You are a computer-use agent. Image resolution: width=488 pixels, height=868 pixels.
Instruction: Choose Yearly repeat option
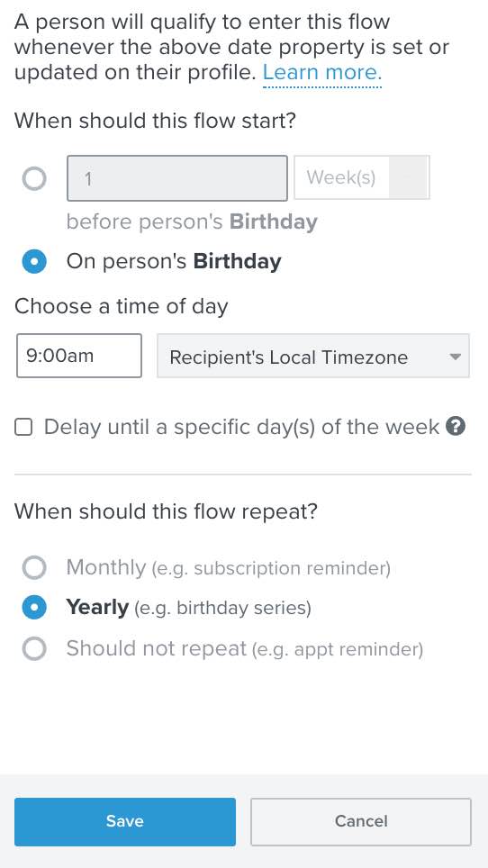[x=34, y=608]
